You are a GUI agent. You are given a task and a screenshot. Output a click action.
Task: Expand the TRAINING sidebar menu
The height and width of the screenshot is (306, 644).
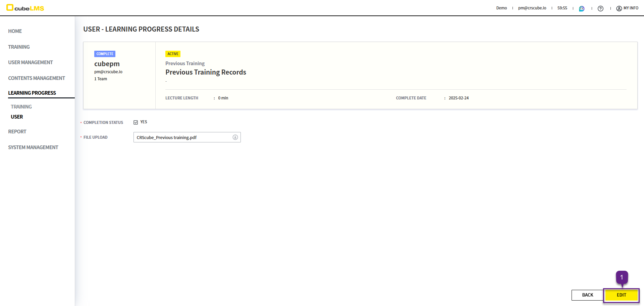(x=19, y=47)
